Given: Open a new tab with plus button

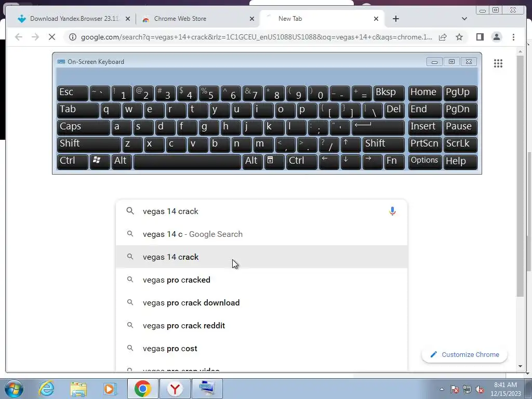Looking at the screenshot, I should 395,19.
